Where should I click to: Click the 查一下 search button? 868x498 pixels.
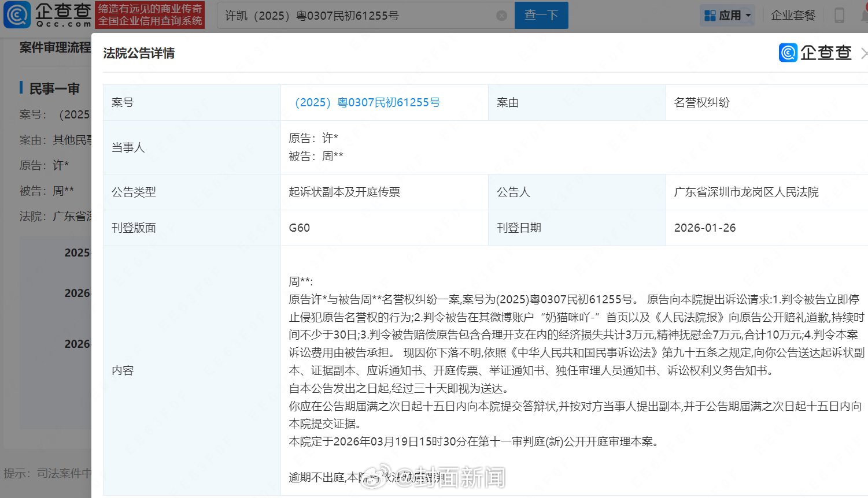[x=541, y=16]
